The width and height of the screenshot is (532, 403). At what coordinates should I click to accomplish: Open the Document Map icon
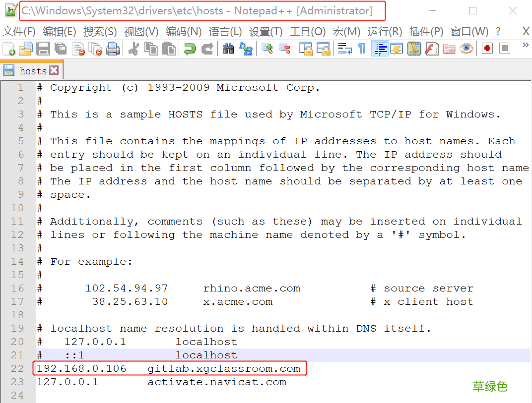coord(414,49)
